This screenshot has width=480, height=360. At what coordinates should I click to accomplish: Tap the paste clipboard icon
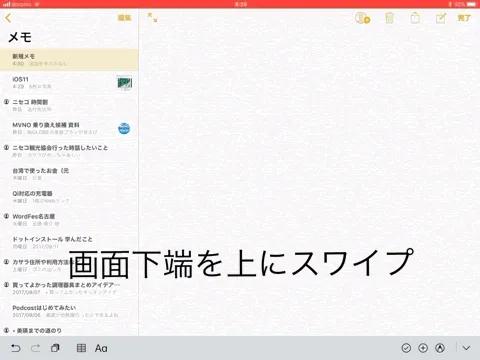(55, 348)
